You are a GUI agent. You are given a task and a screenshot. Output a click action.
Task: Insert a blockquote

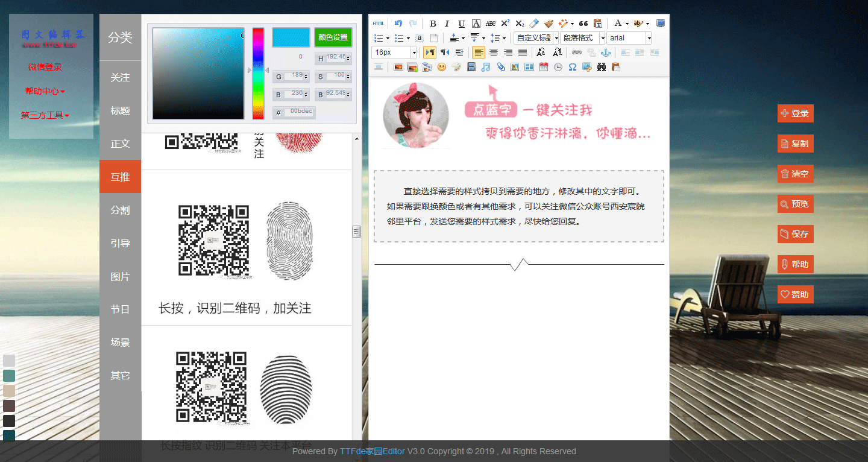pos(583,24)
